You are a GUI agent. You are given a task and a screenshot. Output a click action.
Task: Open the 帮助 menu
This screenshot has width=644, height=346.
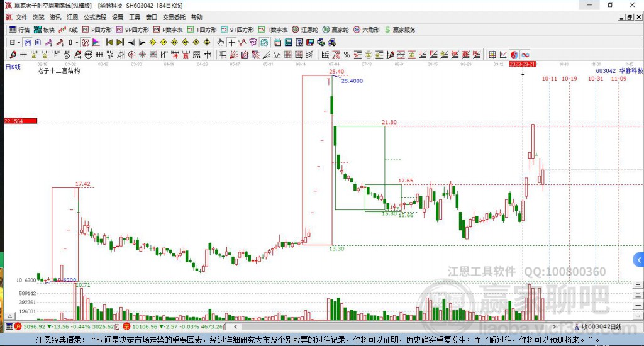click(x=197, y=17)
